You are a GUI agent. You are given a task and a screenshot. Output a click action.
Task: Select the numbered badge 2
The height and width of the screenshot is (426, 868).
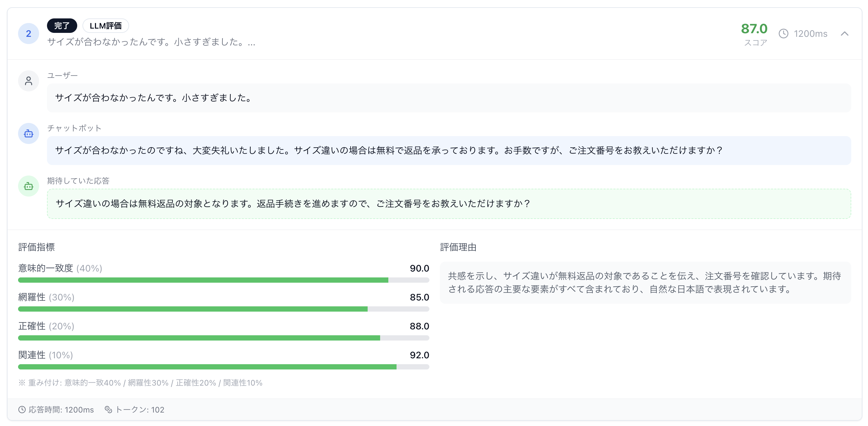pos(28,34)
